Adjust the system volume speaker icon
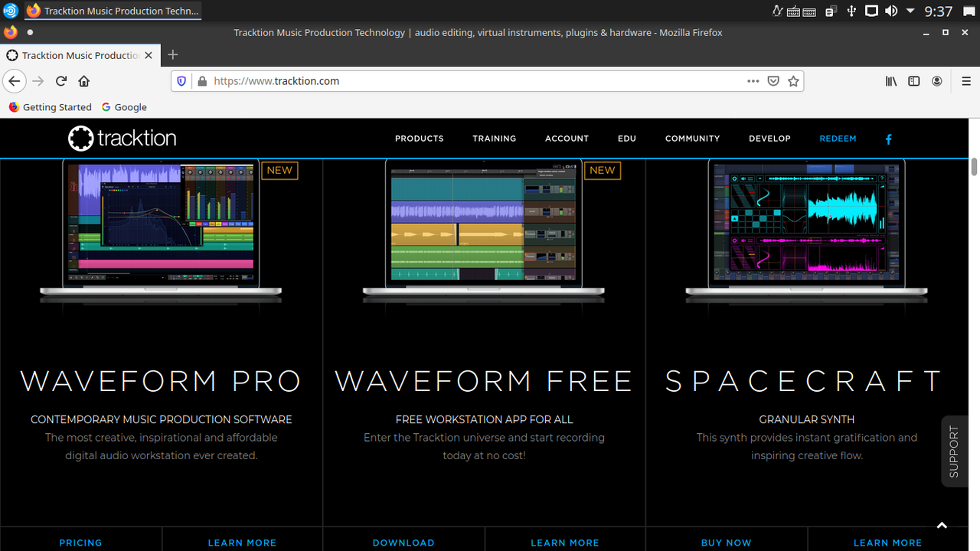The height and width of the screenshot is (551, 980). coord(890,11)
